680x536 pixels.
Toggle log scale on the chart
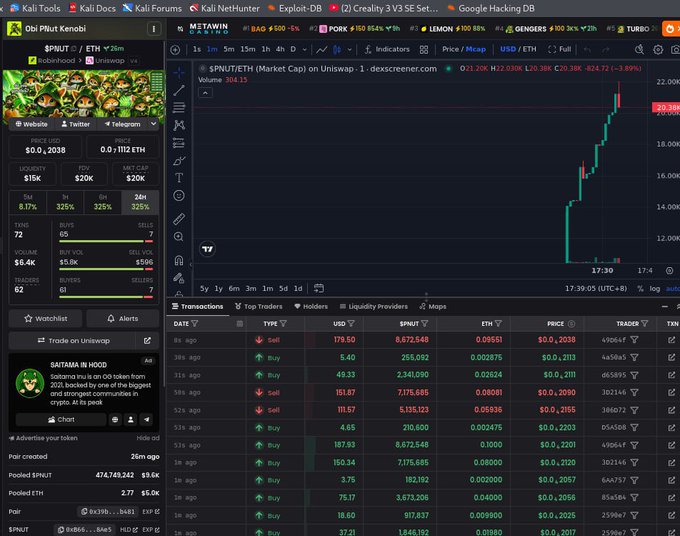(654, 288)
